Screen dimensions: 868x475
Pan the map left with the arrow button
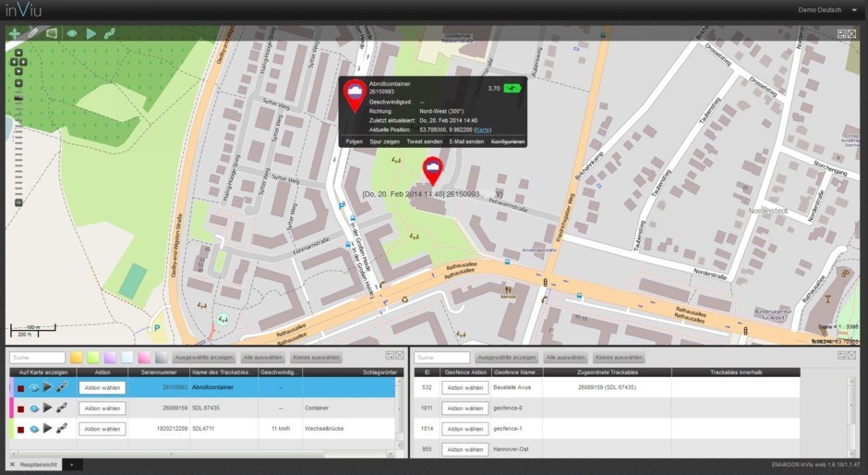(15, 62)
